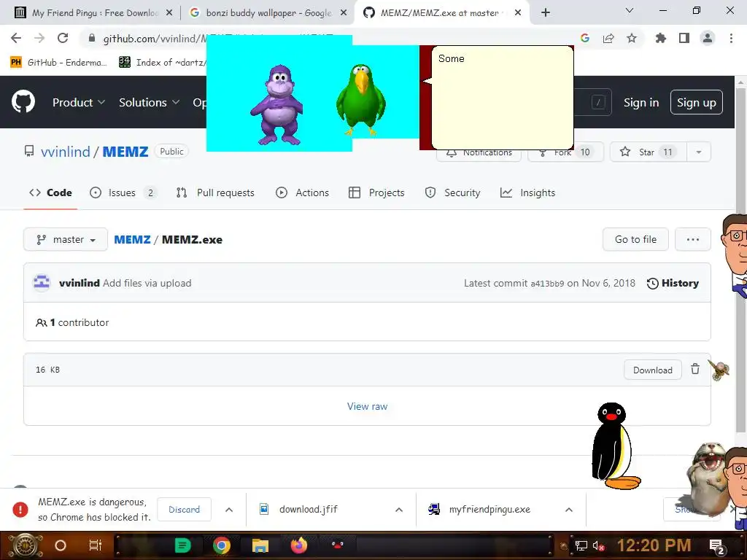This screenshot has height=560, width=747.
Task: Open the History link
Action: (673, 284)
